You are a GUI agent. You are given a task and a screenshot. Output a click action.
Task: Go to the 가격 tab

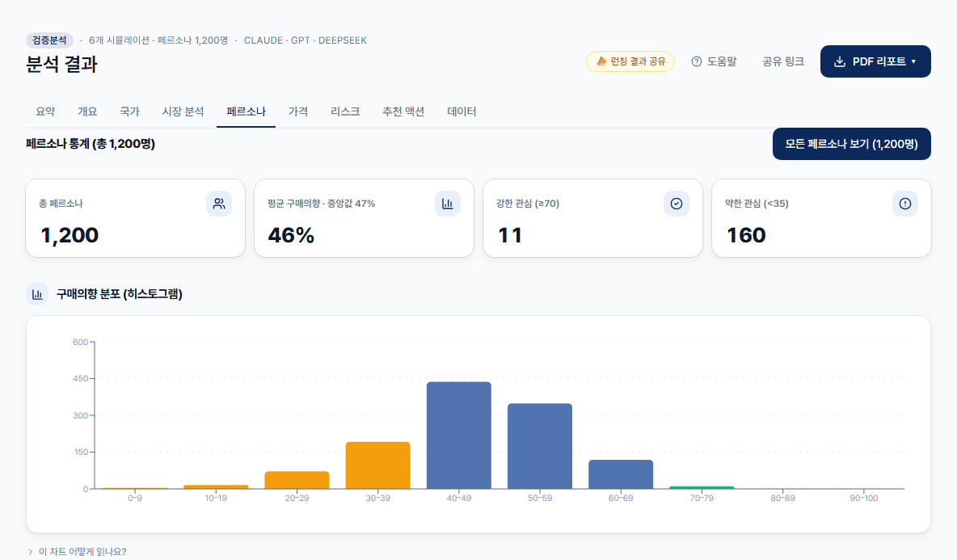(x=297, y=112)
